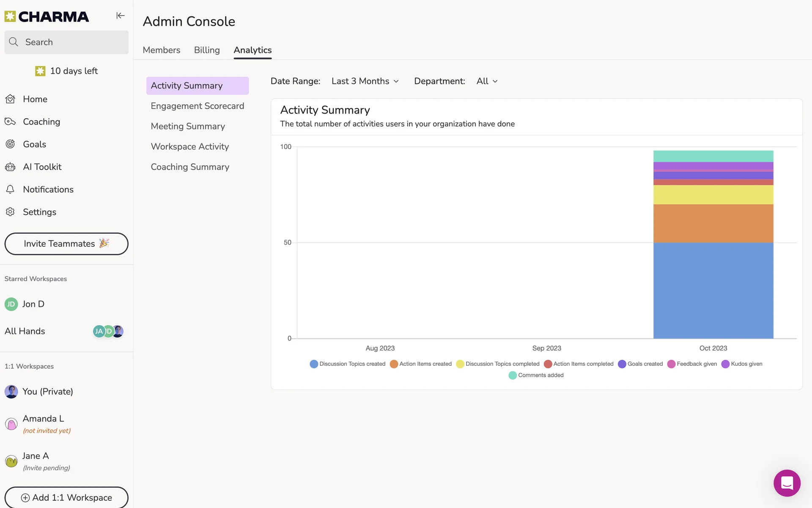Collapse the sidebar with arrow icon
812x508 pixels.
pyautogui.click(x=120, y=16)
